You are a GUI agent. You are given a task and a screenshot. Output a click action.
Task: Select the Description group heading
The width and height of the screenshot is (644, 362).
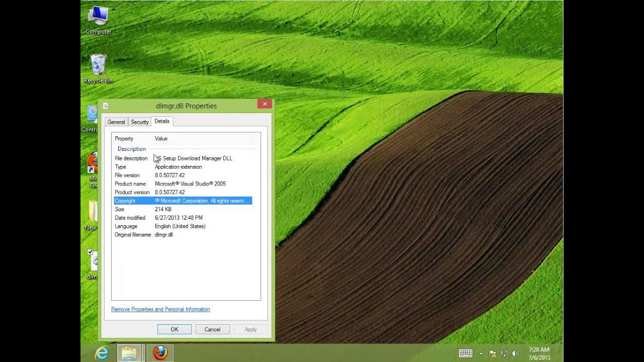click(132, 149)
